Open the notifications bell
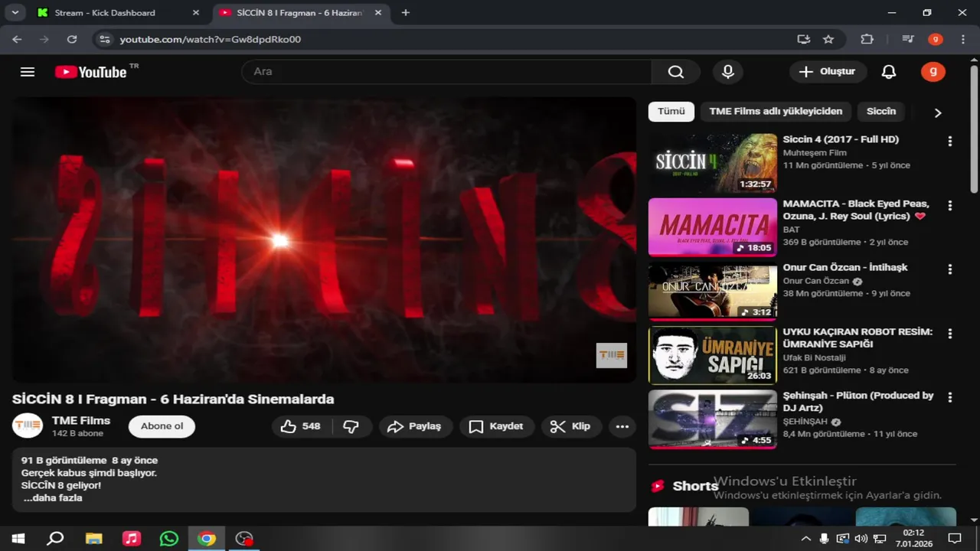The width and height of the screenshot is (980, 551). coord(888,72)
